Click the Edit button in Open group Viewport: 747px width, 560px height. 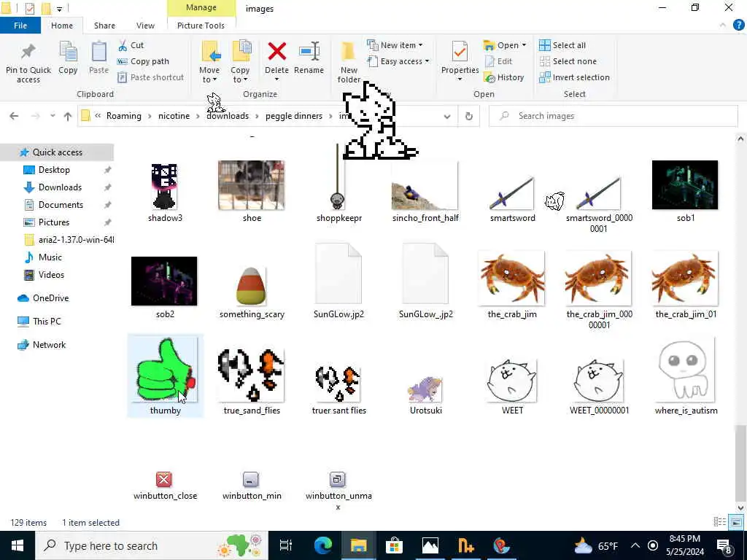coord(498,61)
